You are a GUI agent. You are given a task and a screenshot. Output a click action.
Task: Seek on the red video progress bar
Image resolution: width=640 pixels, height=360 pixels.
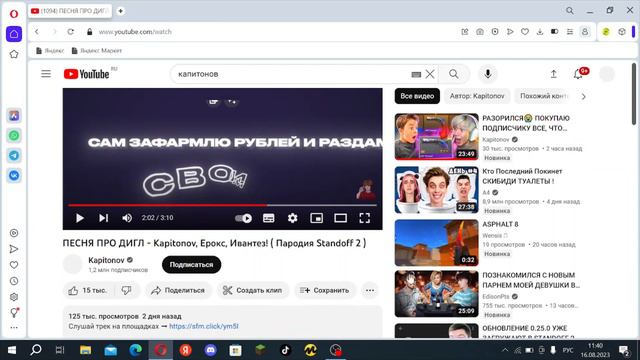222,205
